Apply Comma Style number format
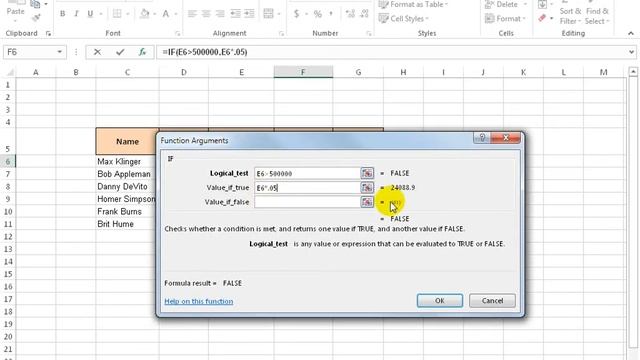This screenshot has width=640, height=360. [331, 14]
